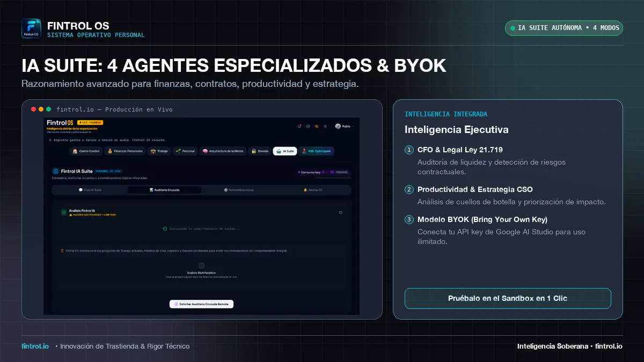The height and width of the screenshot is (362, 644).
Task: Click the yellow window dot
Action: point(41,109)
